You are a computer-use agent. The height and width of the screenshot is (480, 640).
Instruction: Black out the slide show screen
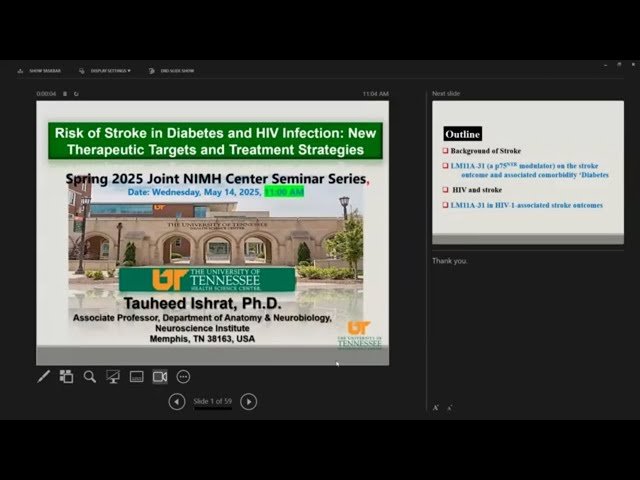[113, 377]
